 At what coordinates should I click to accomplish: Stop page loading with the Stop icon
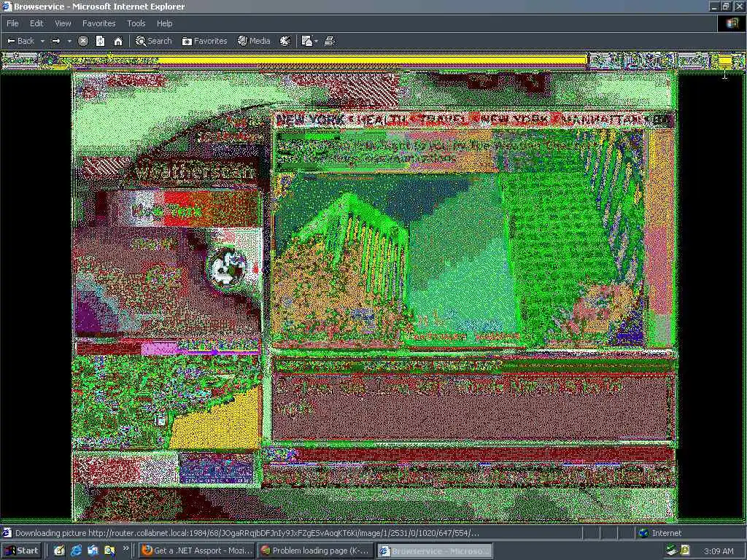pyautogui.click(x=83, y=41)
